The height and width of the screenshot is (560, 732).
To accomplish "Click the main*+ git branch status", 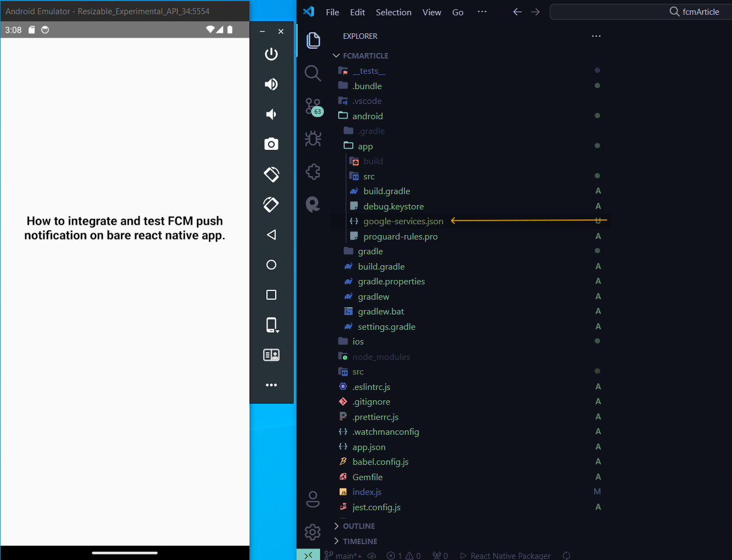I will pyautogui.click(x=344, y=556).
